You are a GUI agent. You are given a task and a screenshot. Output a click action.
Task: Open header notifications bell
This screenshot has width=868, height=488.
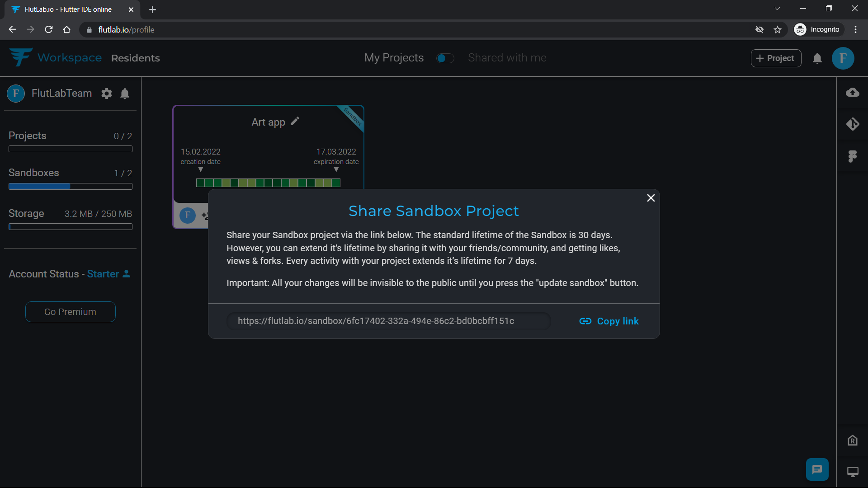[817, 58]
